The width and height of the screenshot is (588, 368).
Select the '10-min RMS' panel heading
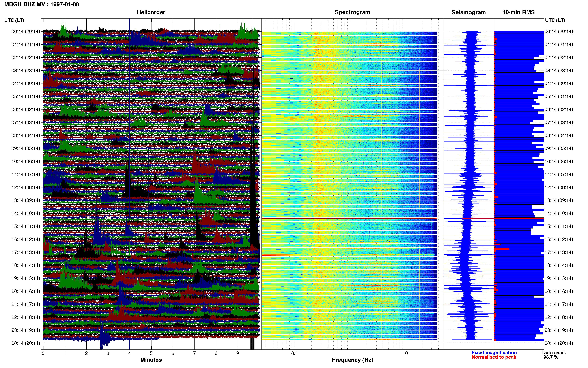click(x=518, y=12)
